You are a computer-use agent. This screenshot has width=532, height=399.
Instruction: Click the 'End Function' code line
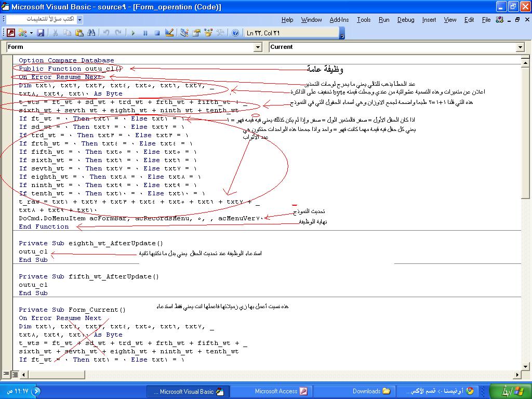pyautogui.click(x=44, y=227)
